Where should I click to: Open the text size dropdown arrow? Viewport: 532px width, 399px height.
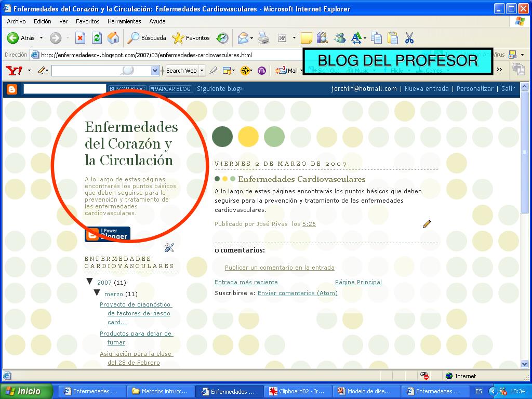(365, 38)
